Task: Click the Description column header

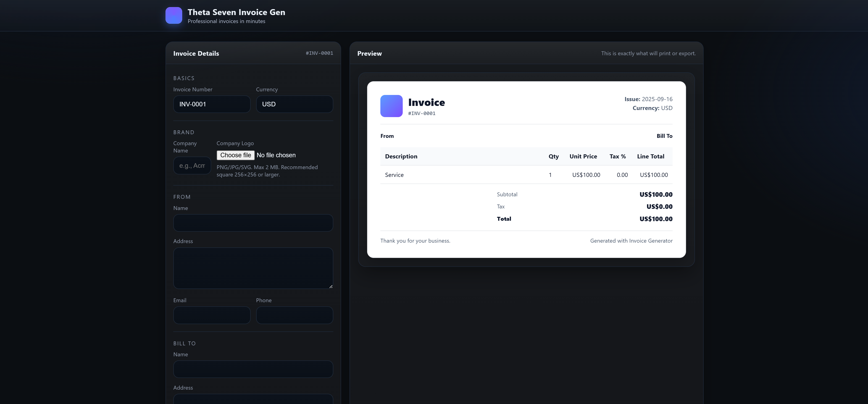Action: point(401,156)
